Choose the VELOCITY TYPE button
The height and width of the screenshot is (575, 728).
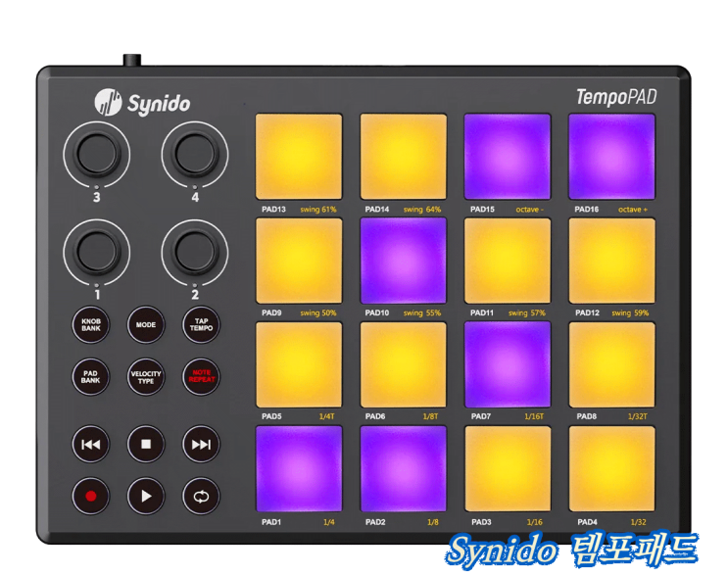pyautogui.click(x=146, y=376)
